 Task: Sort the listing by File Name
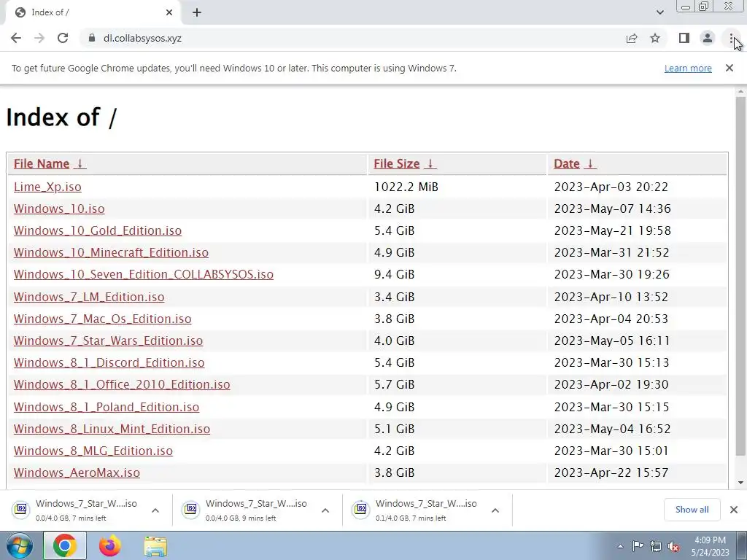click(x=42, y=163)
